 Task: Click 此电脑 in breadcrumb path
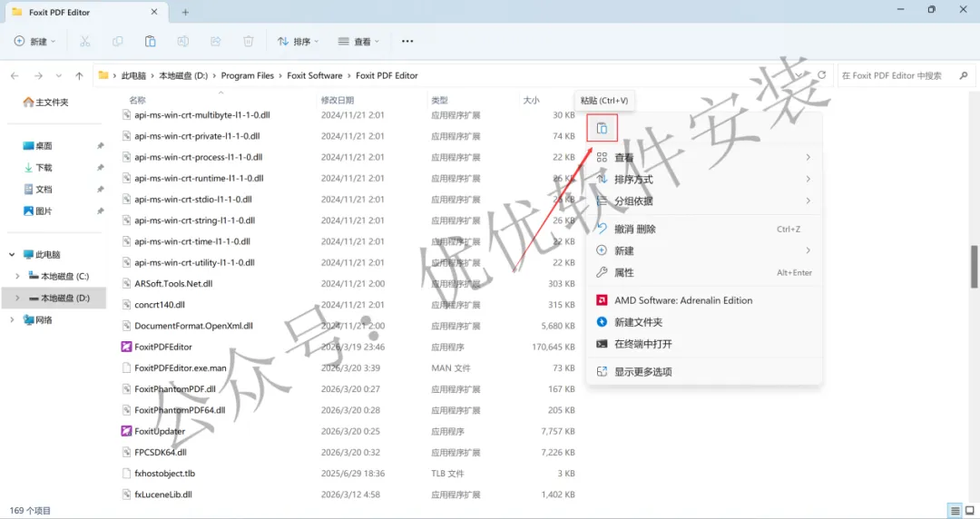click(x=133, y=75)
